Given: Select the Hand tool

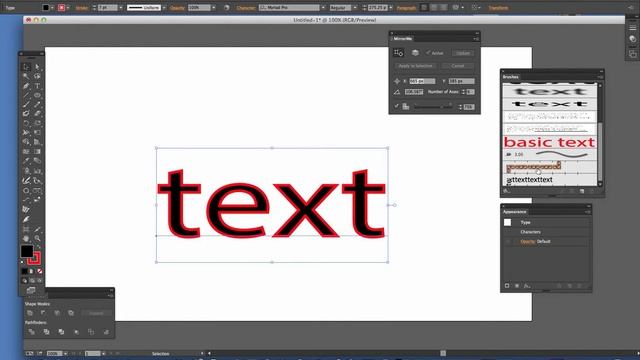Looking at the screenshot, I should coord(26,238).
